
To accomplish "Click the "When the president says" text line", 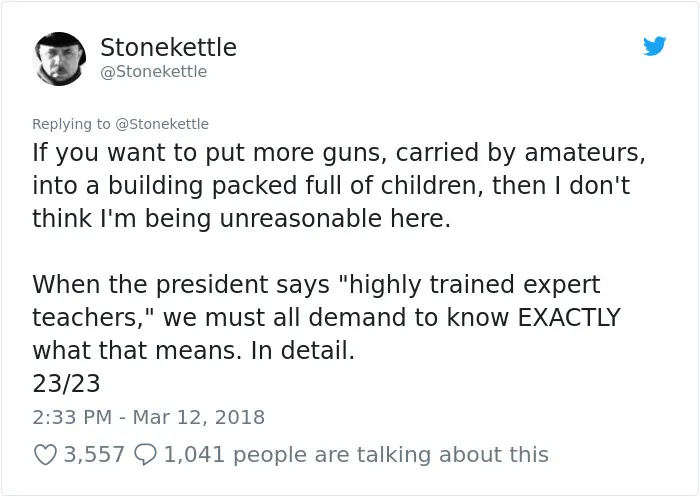I will point(316,284).
